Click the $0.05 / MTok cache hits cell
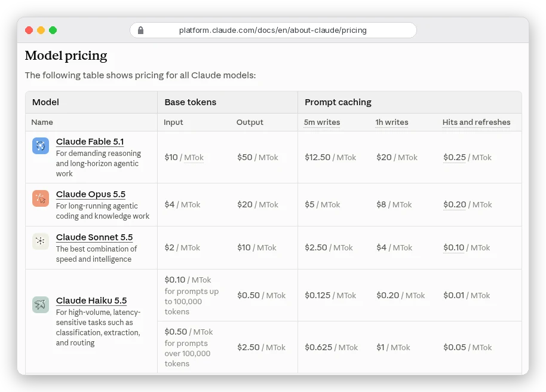The height and width of the screenshot is (392, 546). click(468, 347)
